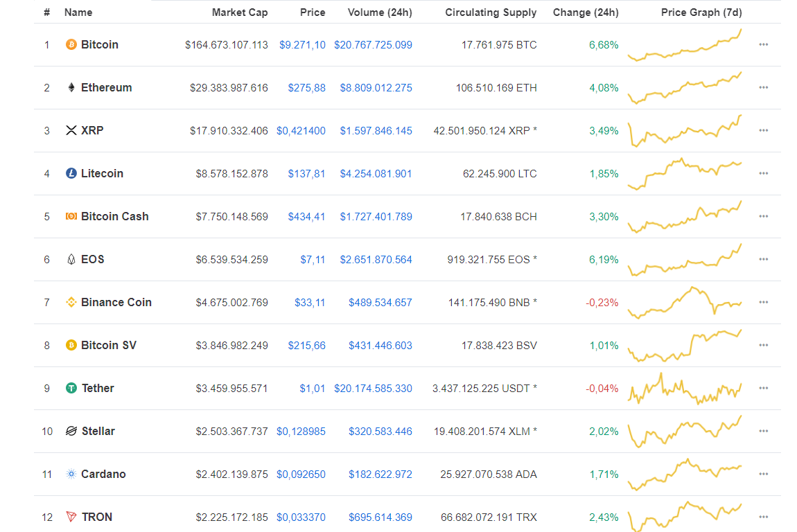Open the more options menu for Litecoin

point(764,173)
